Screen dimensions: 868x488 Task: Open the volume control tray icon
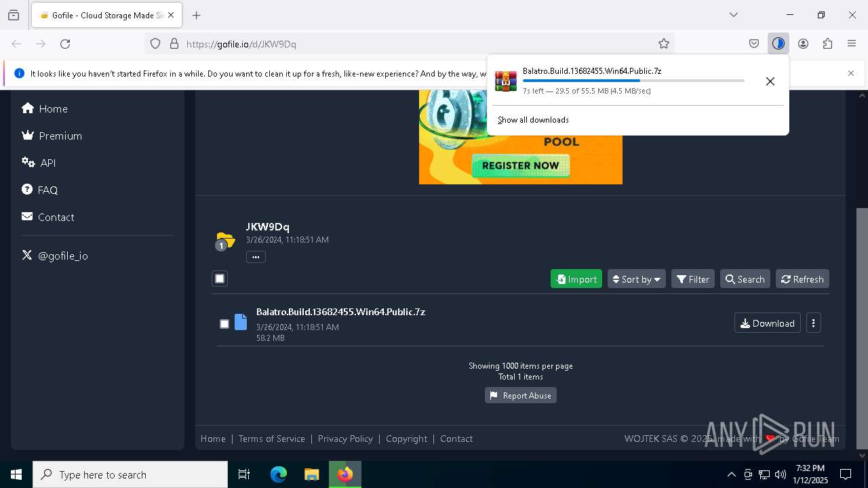click(x=781, y=474)
